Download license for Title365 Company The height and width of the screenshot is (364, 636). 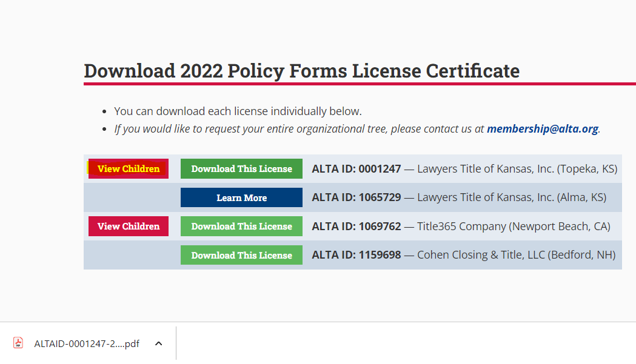[241, 226]
